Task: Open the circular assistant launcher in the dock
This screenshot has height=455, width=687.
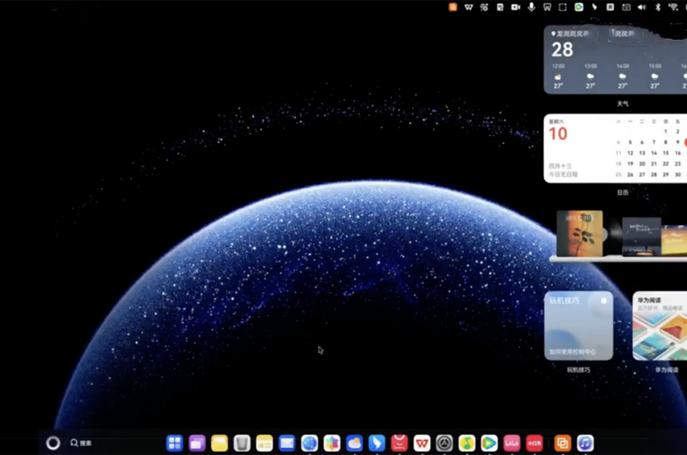Action: click(53, 443)
